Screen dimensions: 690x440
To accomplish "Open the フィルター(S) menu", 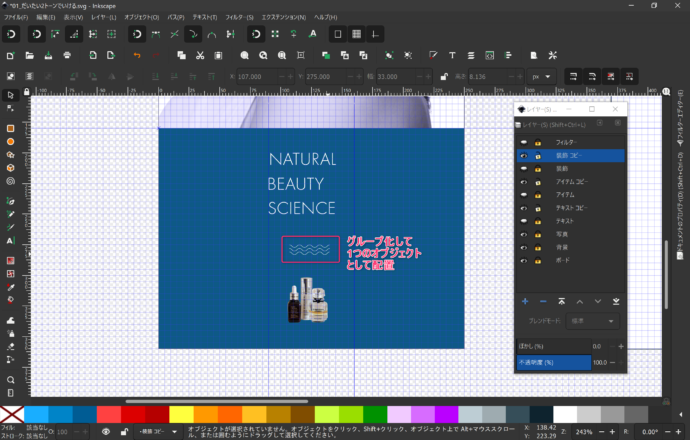I will click(x=239, y=17).
